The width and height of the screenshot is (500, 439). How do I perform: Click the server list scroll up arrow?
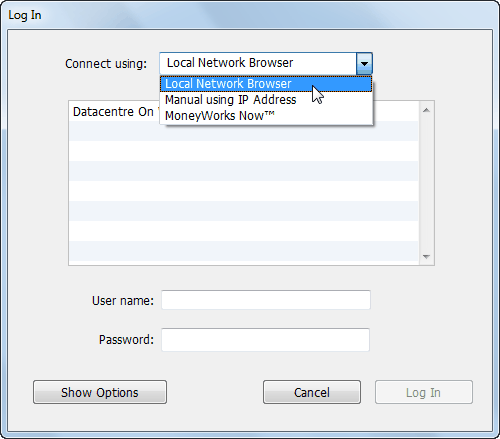tap(426, 110)
